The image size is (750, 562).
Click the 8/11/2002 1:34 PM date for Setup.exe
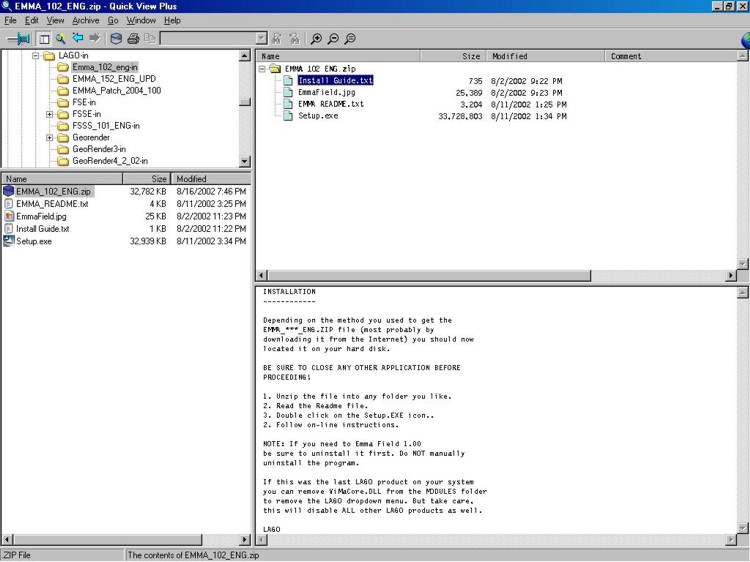(x=529, y=116)
